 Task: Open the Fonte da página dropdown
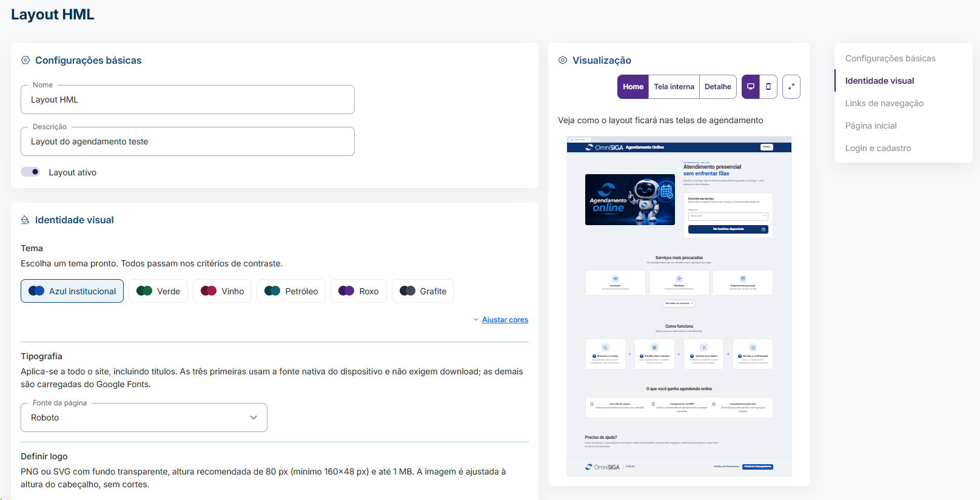pyautogui.click(x=144, y=417)
